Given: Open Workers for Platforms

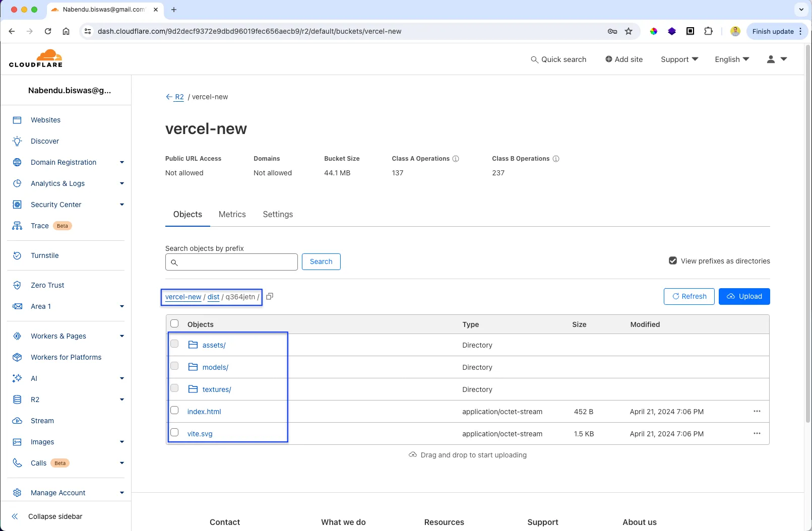Looking at the screenshot, I should tap(66, 357).
